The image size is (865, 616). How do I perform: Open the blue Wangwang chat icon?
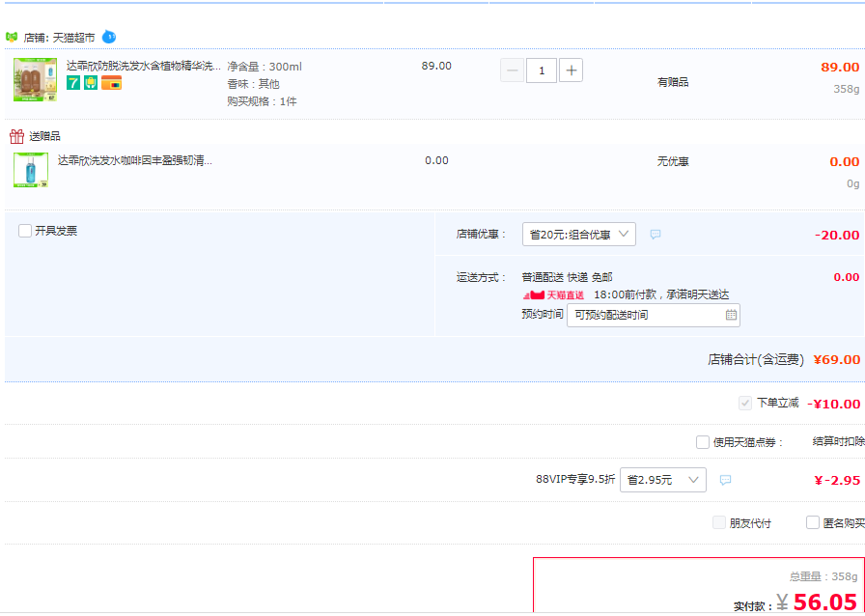pyautogui.click(x=109, y=37)
